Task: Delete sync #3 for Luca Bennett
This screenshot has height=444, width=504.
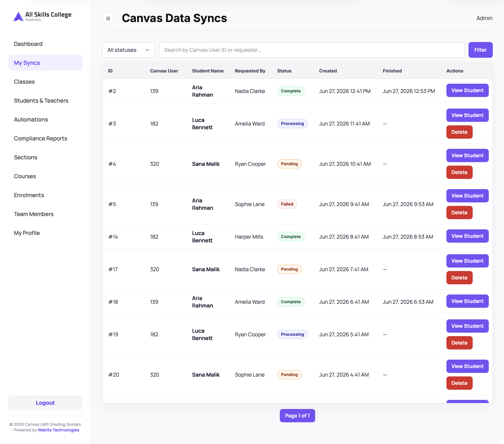Action: pyautogui.click(x=459, y=132)
